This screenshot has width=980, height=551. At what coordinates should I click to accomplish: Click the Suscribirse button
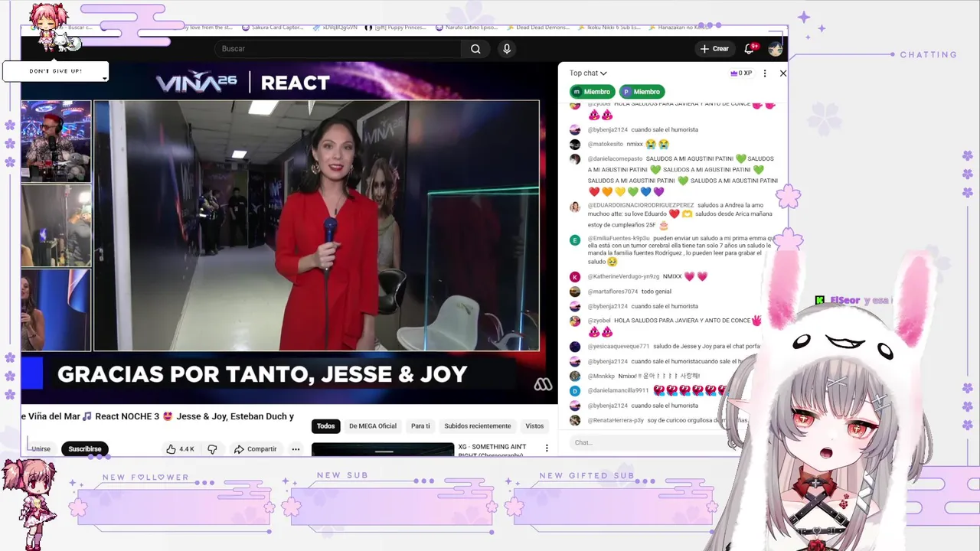click(x=85, y=449)
